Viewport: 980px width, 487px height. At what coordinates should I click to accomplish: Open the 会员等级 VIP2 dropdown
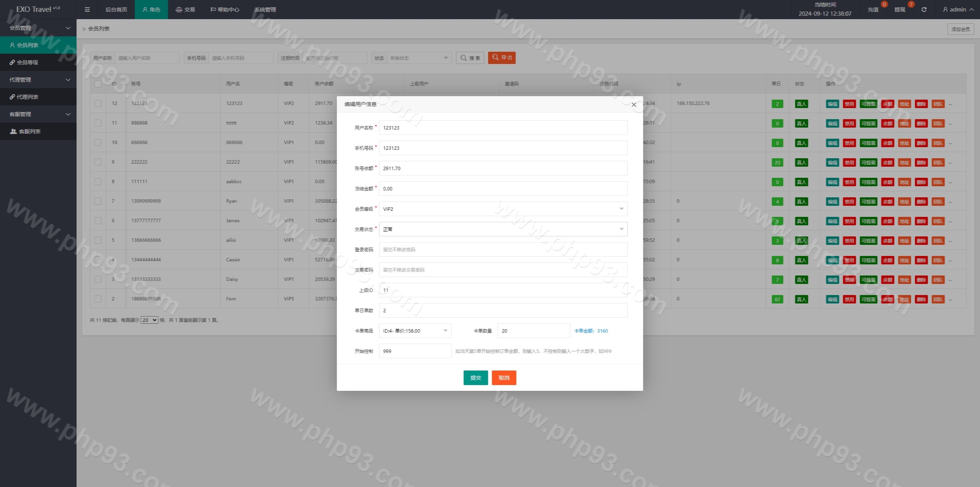(503, 209)
